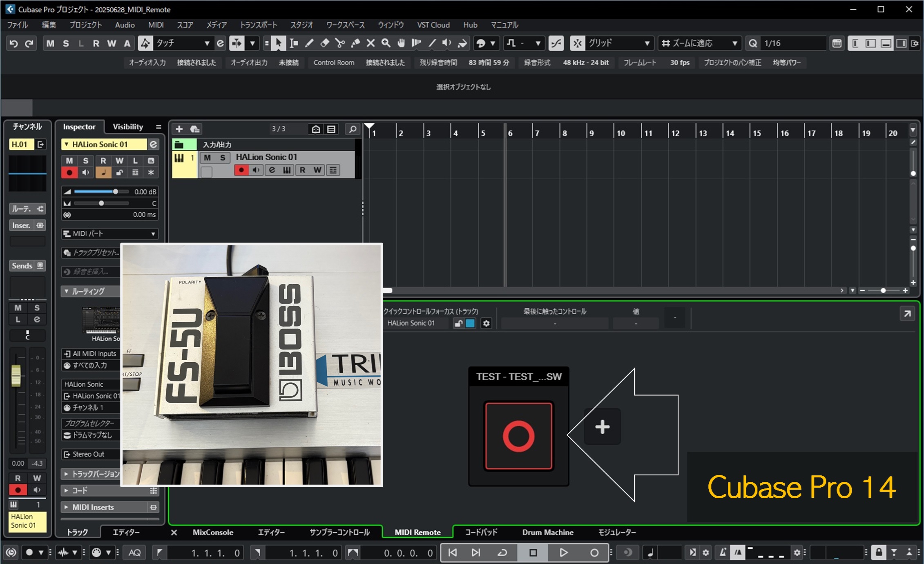Screen dimensions: 924x564
Task: Click Stereo Out output routing
Action: point(92,454)
